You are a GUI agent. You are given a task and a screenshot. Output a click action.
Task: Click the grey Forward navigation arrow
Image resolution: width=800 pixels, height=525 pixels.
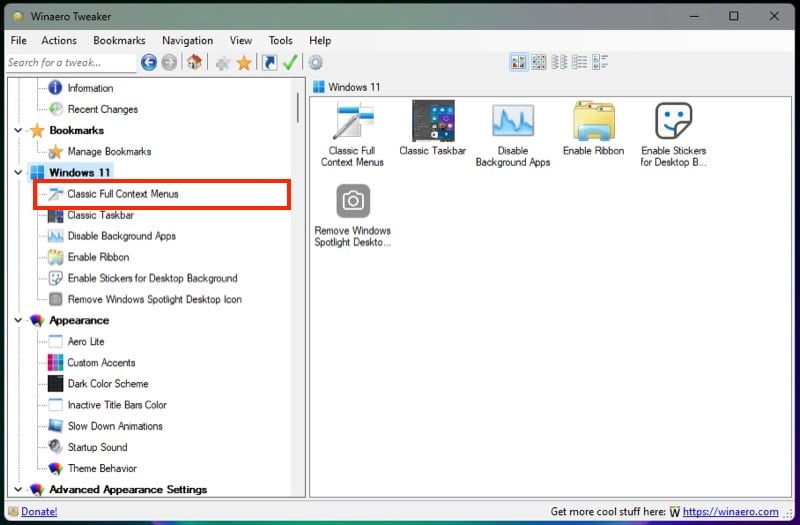pyautogui.click(x=169, y=62)
